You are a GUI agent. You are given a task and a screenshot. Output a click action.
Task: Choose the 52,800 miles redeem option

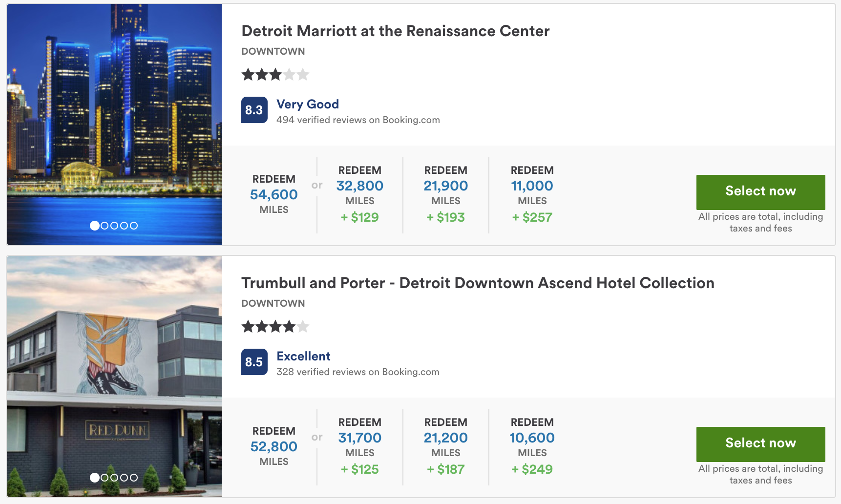[274, 446]
